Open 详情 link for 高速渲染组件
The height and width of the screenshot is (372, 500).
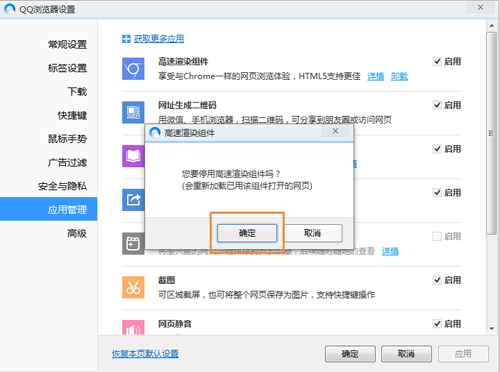(376, 76)
